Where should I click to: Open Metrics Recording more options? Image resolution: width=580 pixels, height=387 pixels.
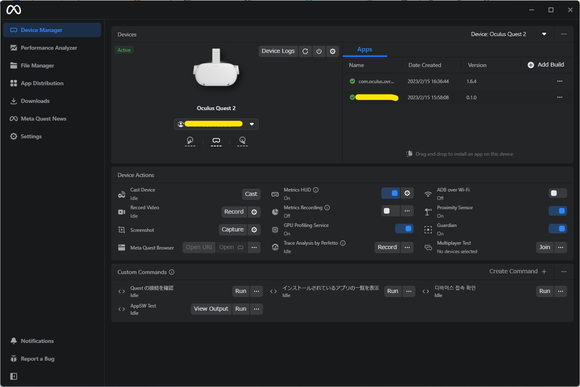point(407,211)
